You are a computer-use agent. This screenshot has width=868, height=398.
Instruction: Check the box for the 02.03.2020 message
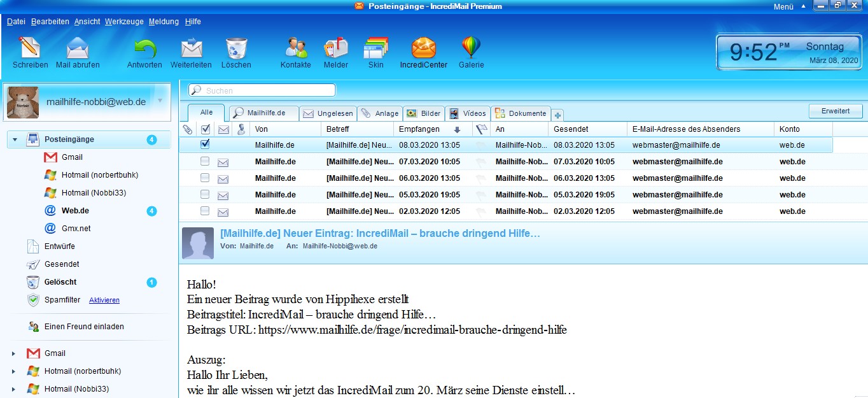click(x=205, y=211)
